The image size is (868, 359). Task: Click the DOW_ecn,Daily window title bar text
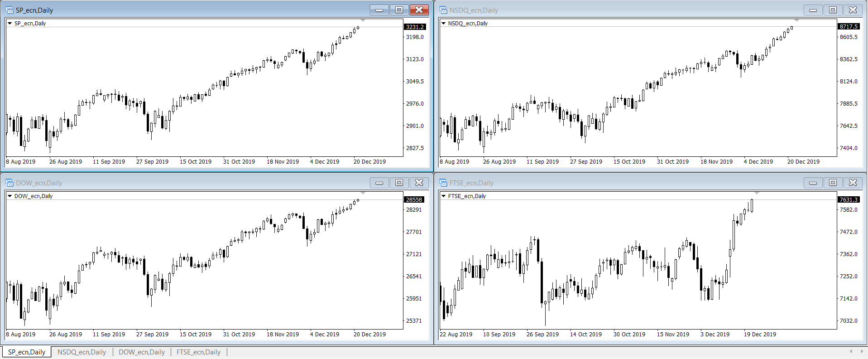[x=39, y=183]
